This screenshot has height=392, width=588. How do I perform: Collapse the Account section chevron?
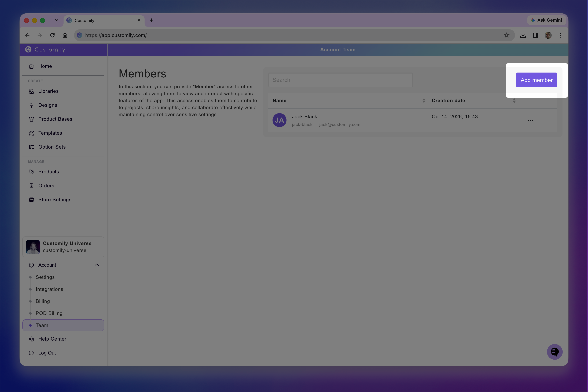[97, 265]
